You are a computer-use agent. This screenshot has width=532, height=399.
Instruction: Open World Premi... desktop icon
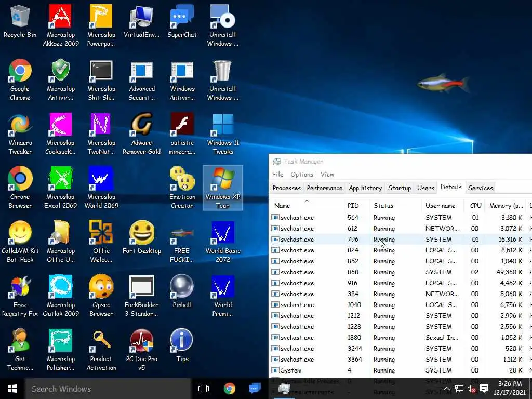click(x=223, y=296)
